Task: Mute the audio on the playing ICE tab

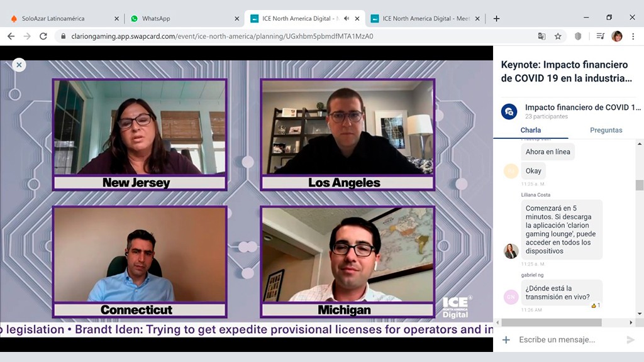Action: point(347,19)
